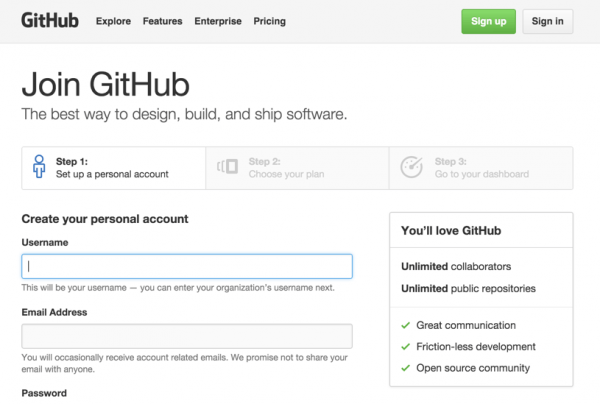Click the Join GitHub heading
The image size is (600, 404).
(x=106, y=85)
